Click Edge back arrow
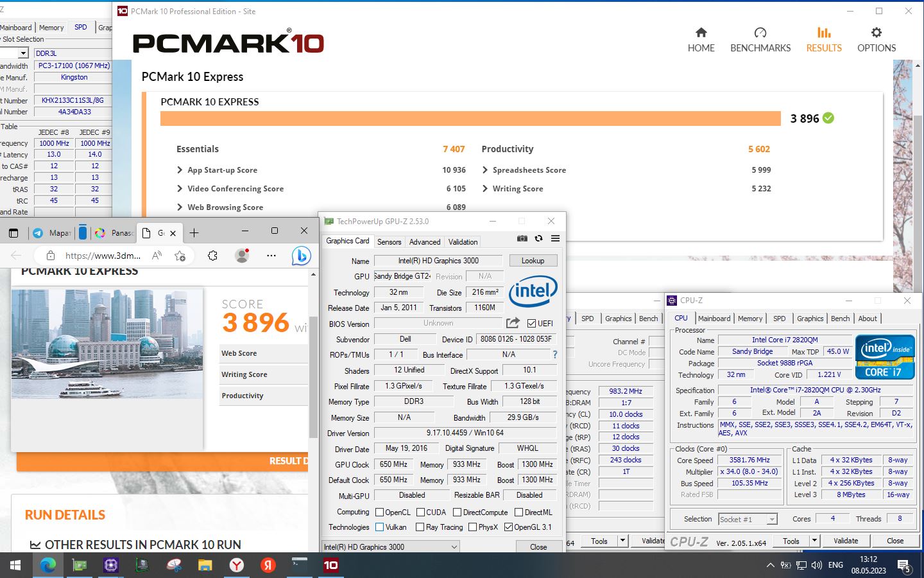The image size is (924, 578). pyautogui.click(x=16, y=256)
